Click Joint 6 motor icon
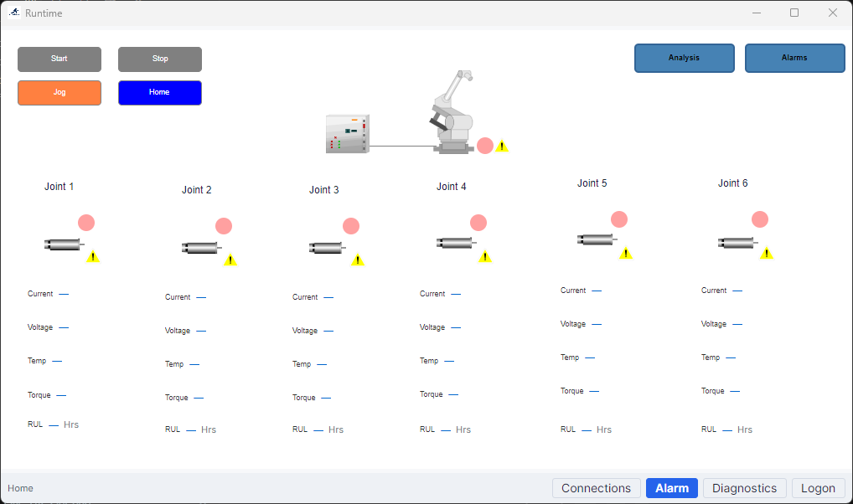Screen dimensions: 853x504 [737, 243]
